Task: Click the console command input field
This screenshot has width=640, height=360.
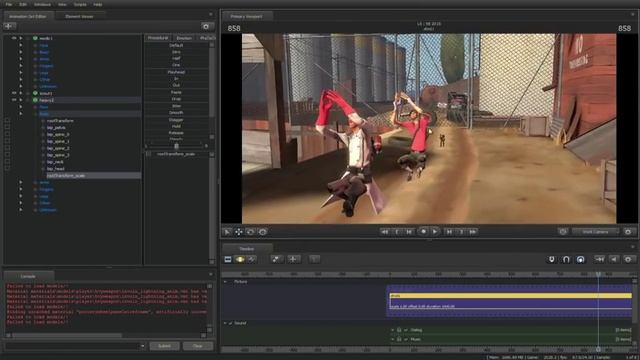Action: point(72,346)
